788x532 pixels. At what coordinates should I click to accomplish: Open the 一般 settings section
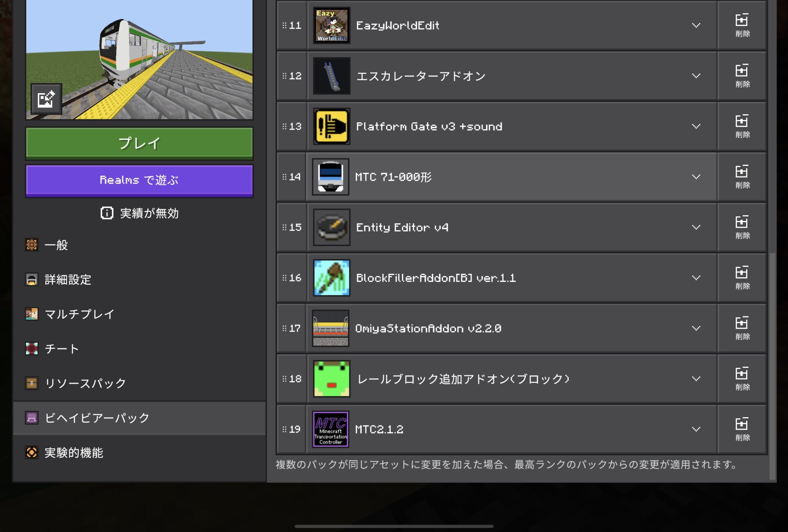pos(140,245)
